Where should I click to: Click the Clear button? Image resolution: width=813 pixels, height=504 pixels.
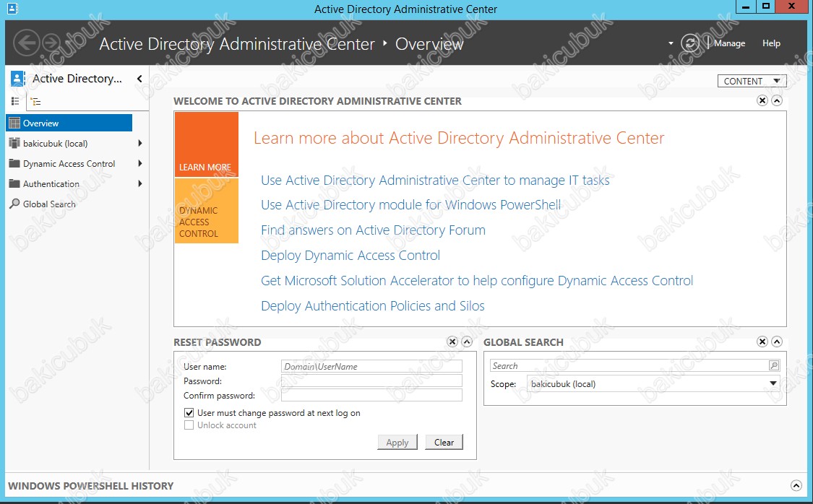click(444, 443)
